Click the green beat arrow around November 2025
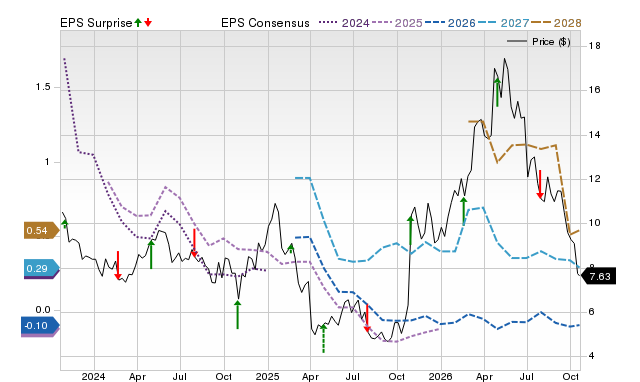The height and width of the screenshot is (382, 640). [x=410, y=230]
